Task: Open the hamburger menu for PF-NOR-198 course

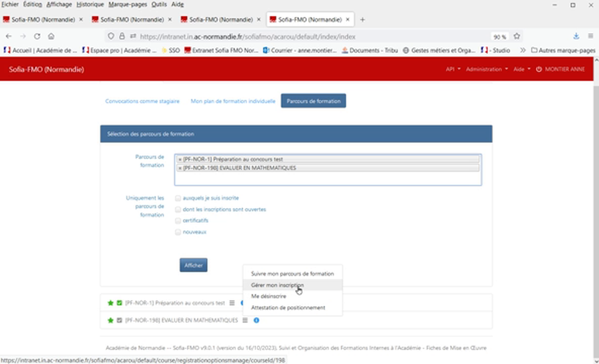Action: pos(245,320)
